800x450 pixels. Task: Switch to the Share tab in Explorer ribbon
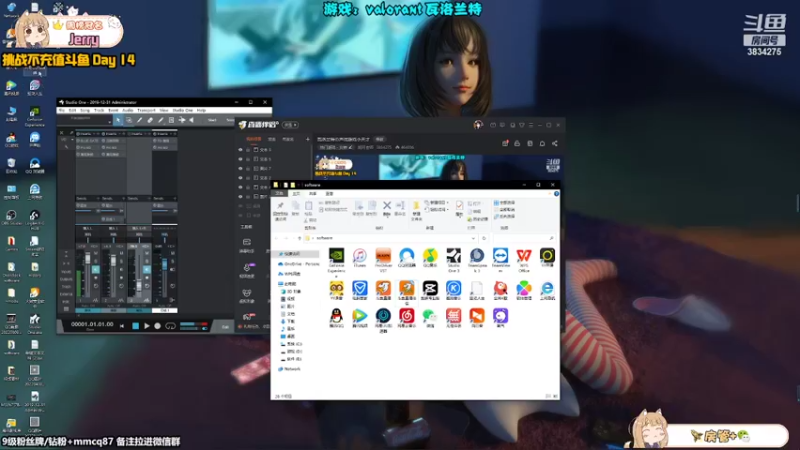click(x=312, y=194)
